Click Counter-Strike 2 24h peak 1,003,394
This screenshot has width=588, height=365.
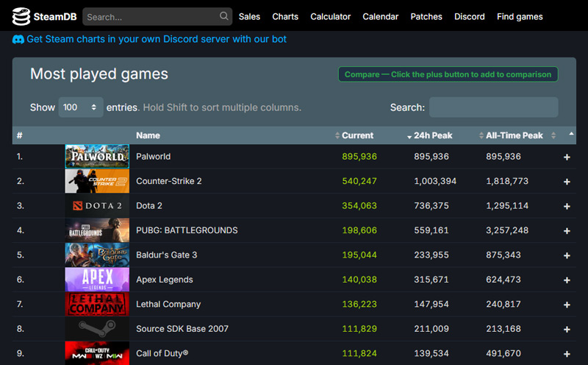pyautogui.click(x=435, y=181)
